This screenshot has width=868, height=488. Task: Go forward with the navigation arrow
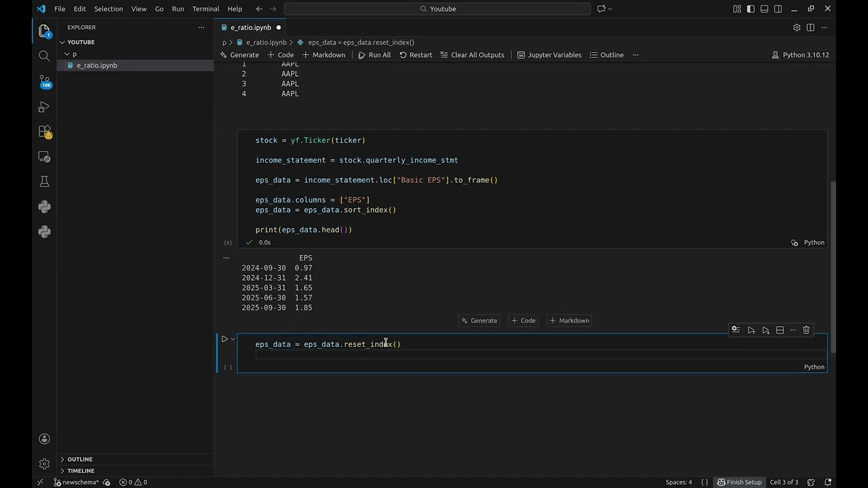[x=273, y=9]
